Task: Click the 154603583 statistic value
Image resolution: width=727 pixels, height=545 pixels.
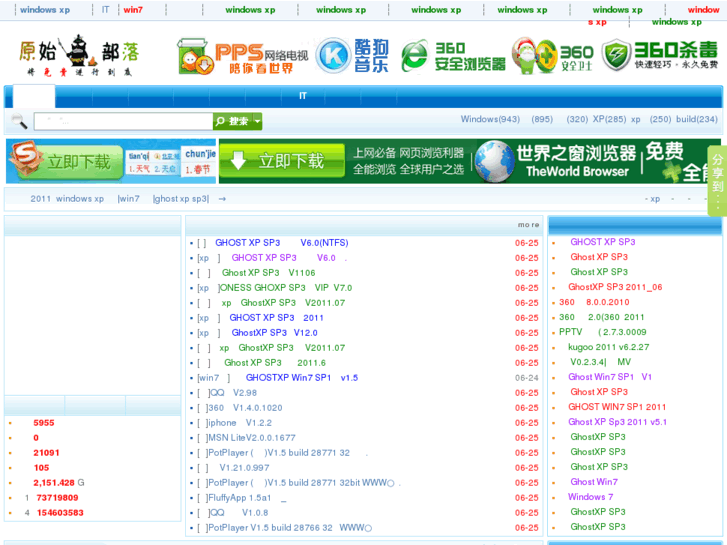Action: pos(60,513)
